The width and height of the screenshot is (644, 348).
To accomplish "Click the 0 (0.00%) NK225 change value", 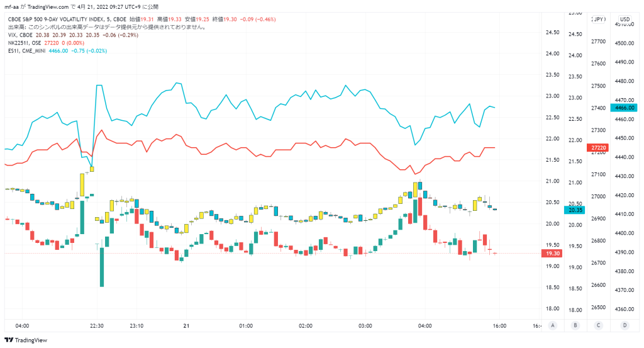I will 73,43.
